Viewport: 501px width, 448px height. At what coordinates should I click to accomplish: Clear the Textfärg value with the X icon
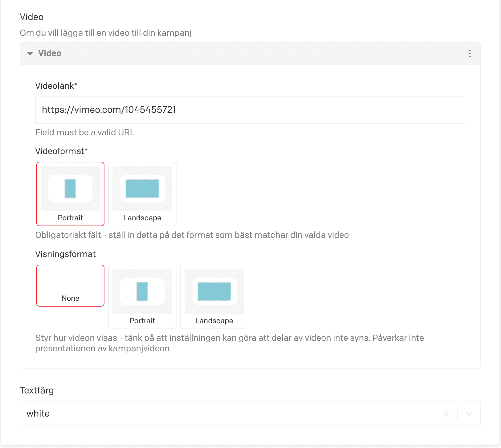446,414
